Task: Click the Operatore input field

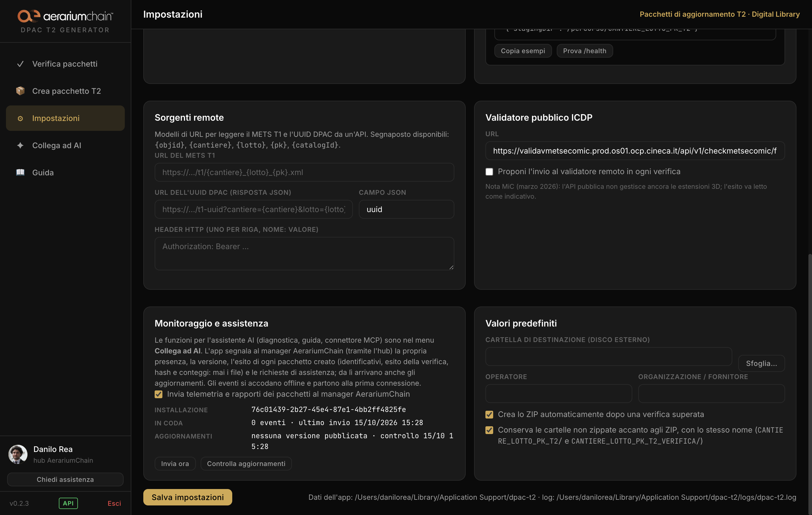Action: [x=559, y=393]
